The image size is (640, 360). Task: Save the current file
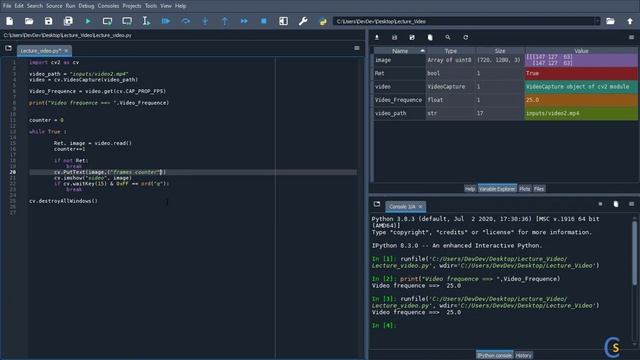49,21
